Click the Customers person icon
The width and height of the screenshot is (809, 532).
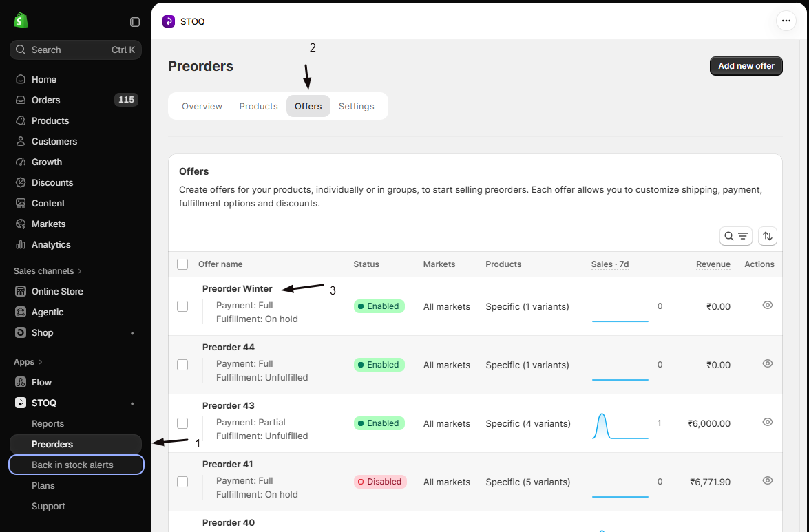(x=21, y=141)
